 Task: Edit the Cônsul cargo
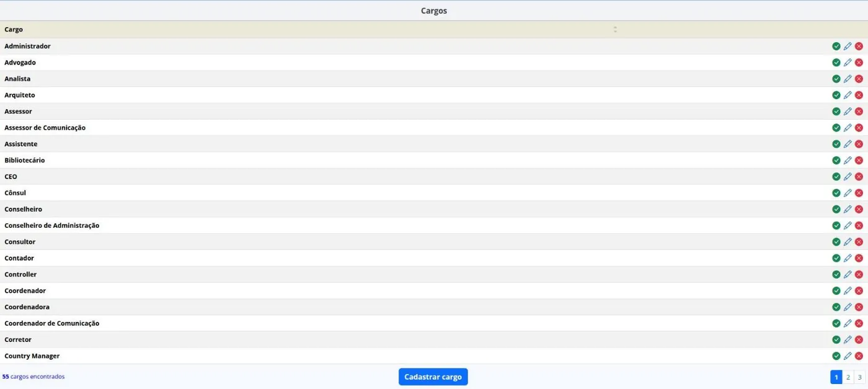coord(848,193)
